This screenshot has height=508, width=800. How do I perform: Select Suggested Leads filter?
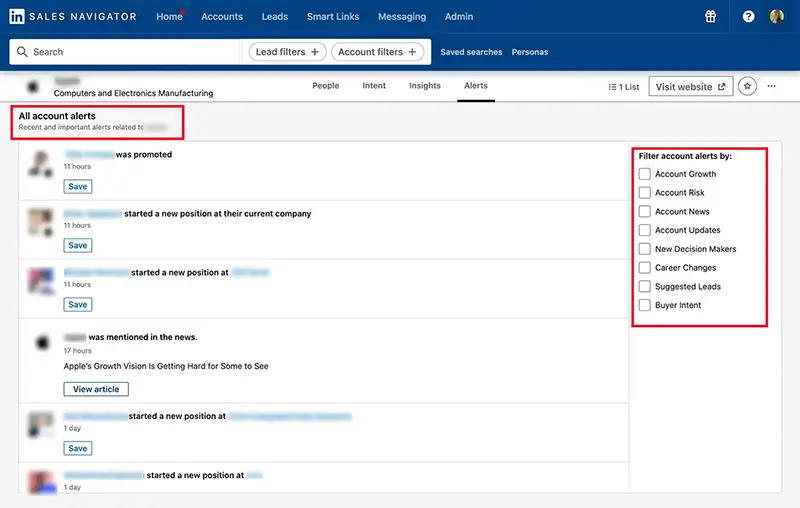pyautogui.click(x=644, y=286)
